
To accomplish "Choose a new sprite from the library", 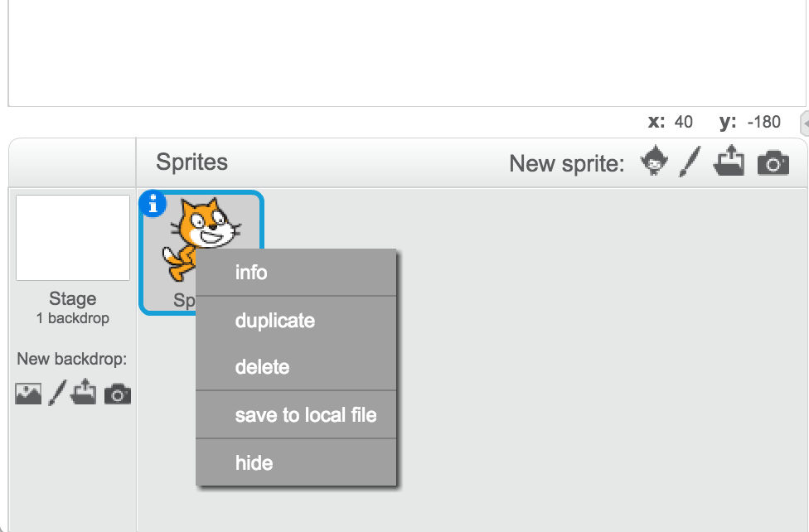I will coord(654,162).
